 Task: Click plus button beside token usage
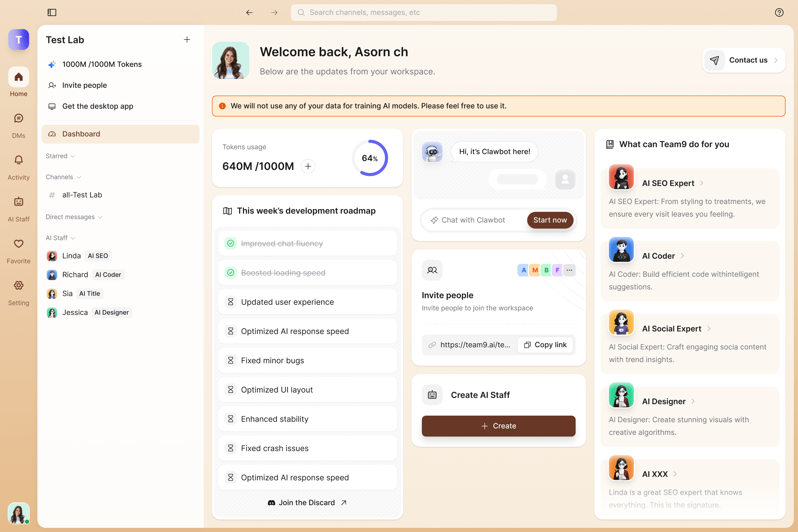tap(308, 166)
